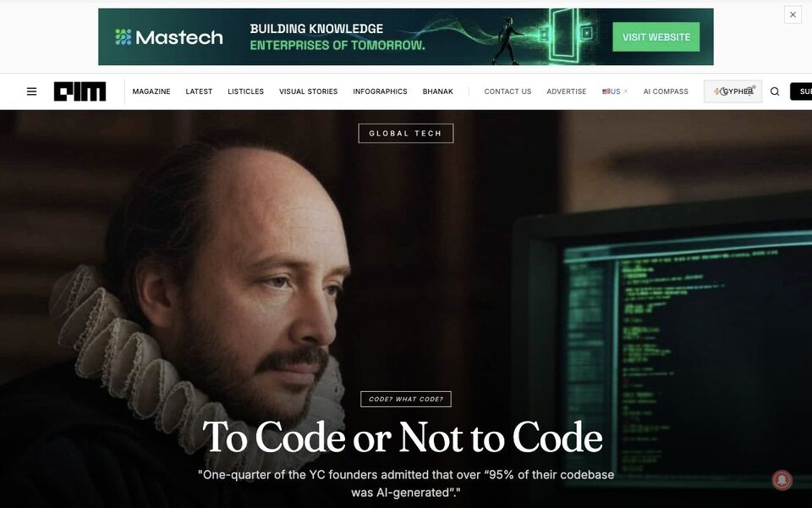
Task: Open the hamburger menu icon
Action: 31,91
